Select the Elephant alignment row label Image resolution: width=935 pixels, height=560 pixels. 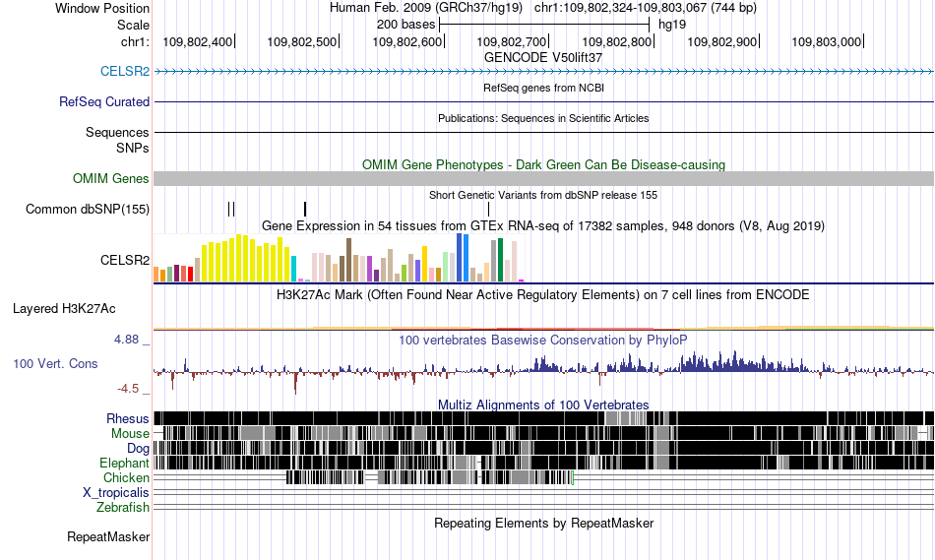point(125,464)
